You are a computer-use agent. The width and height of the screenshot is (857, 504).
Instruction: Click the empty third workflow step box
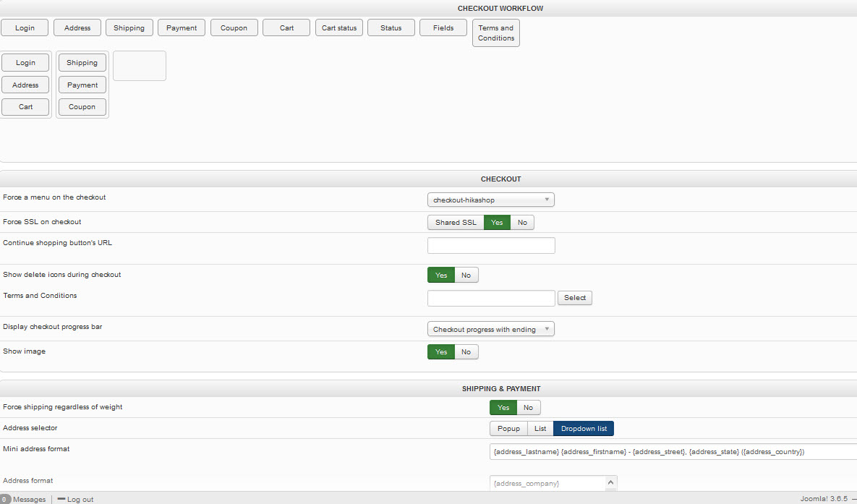click(x=140, y=66)
